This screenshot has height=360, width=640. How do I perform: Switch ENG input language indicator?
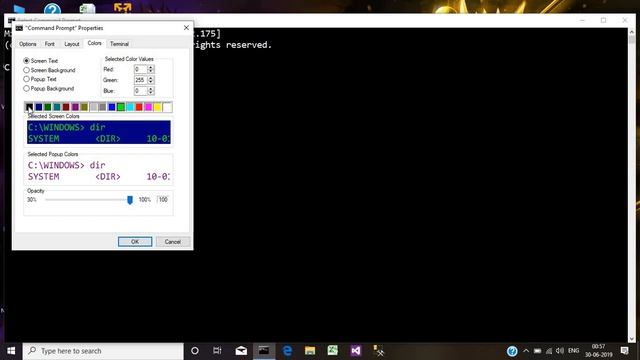[573, 351]
